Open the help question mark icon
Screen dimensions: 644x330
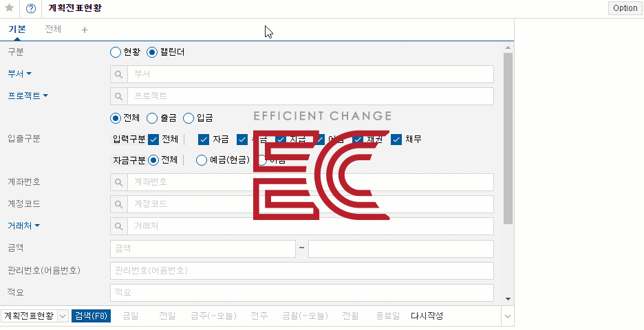click(31, 8)
